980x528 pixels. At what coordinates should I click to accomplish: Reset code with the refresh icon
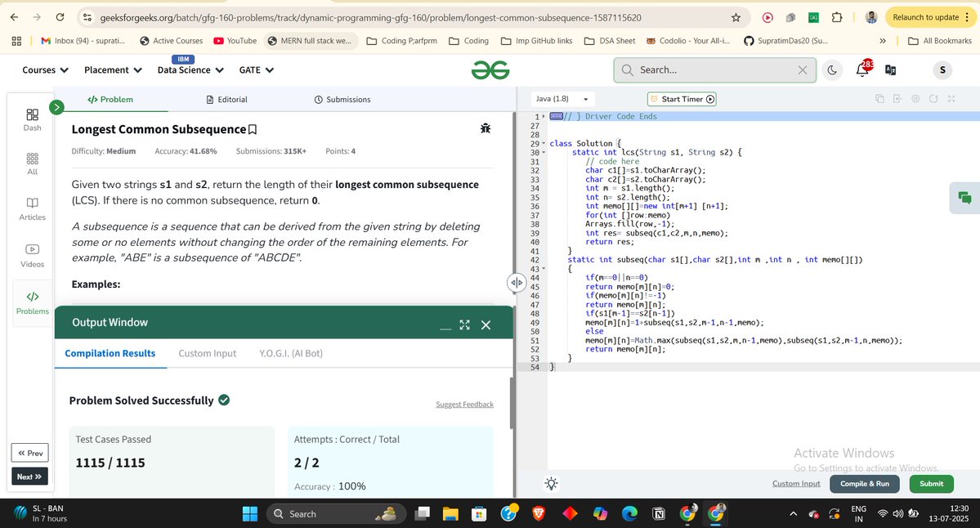933,99
